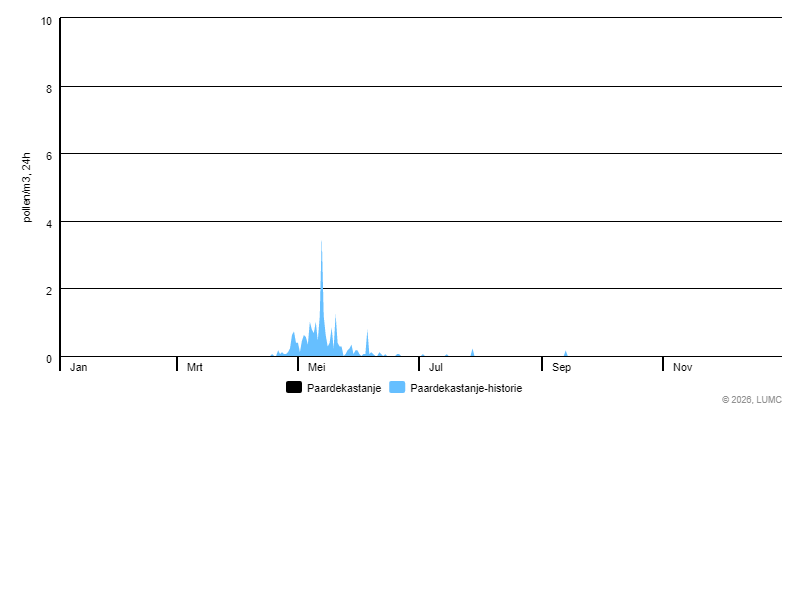Select the Mrt label on the x-axis

(195, 367)
